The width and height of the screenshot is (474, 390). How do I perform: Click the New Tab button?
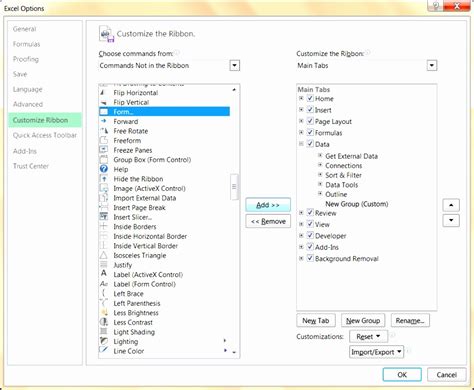[316, 321]
